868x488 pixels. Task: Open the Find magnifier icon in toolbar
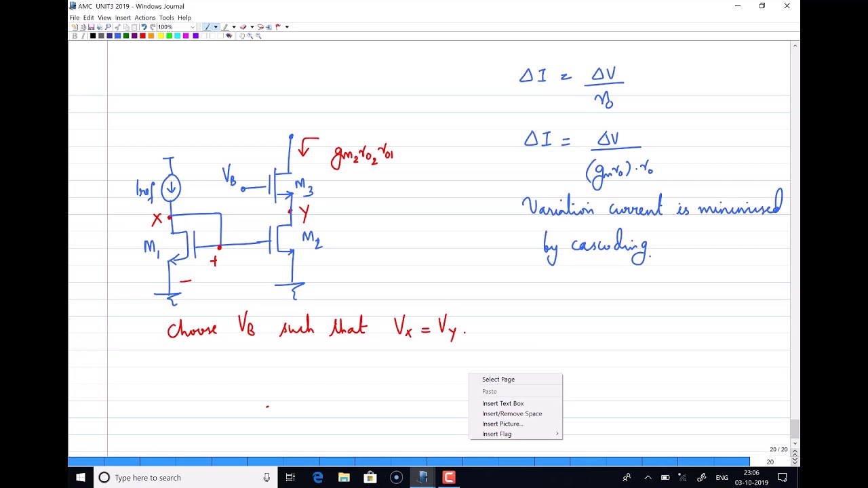click(x=108, y=27)
